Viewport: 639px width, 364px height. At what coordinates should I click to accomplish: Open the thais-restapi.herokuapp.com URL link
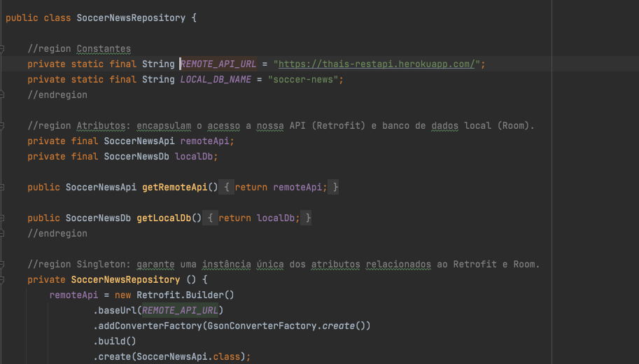pos(377,64)
